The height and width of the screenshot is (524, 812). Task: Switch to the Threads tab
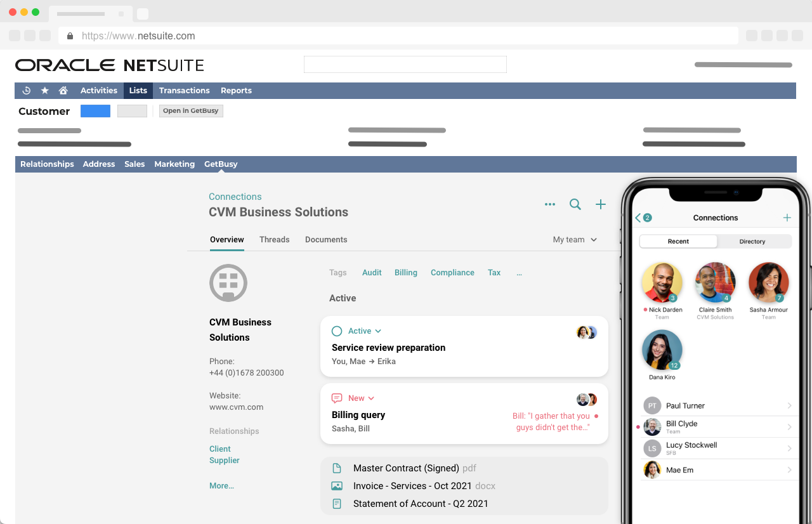(274, 240)
